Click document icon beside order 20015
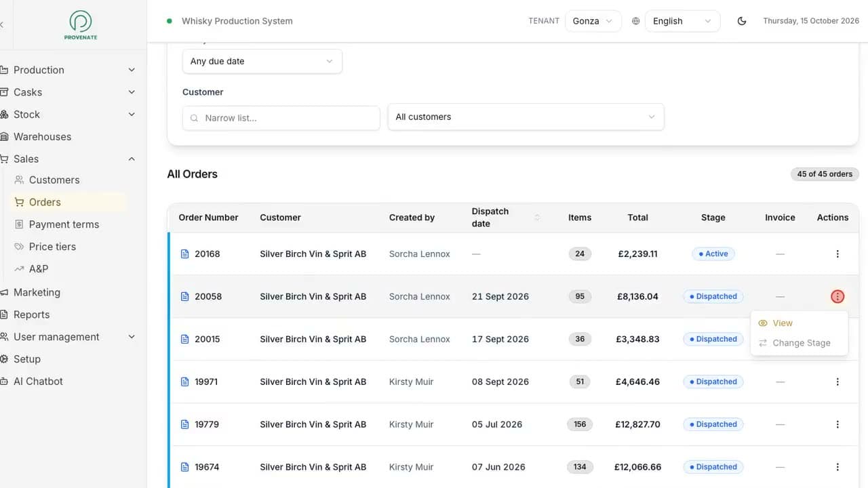 (x=184, y=340)
